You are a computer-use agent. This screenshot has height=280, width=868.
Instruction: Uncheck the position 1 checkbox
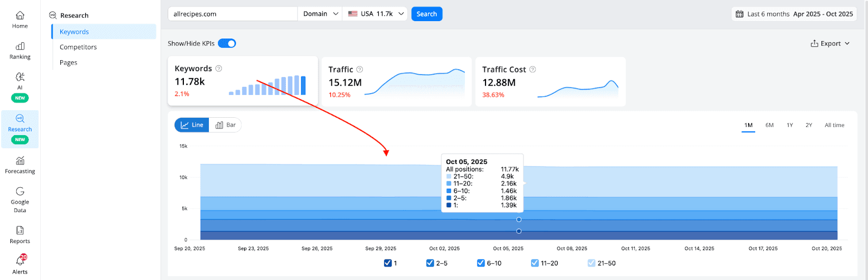point(388,263)
